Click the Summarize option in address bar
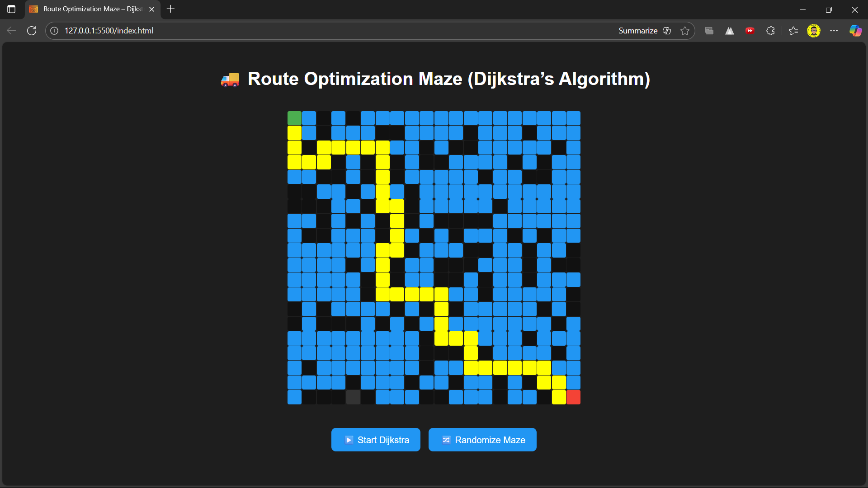The image size is (868, 488). [x=638, y=31]
